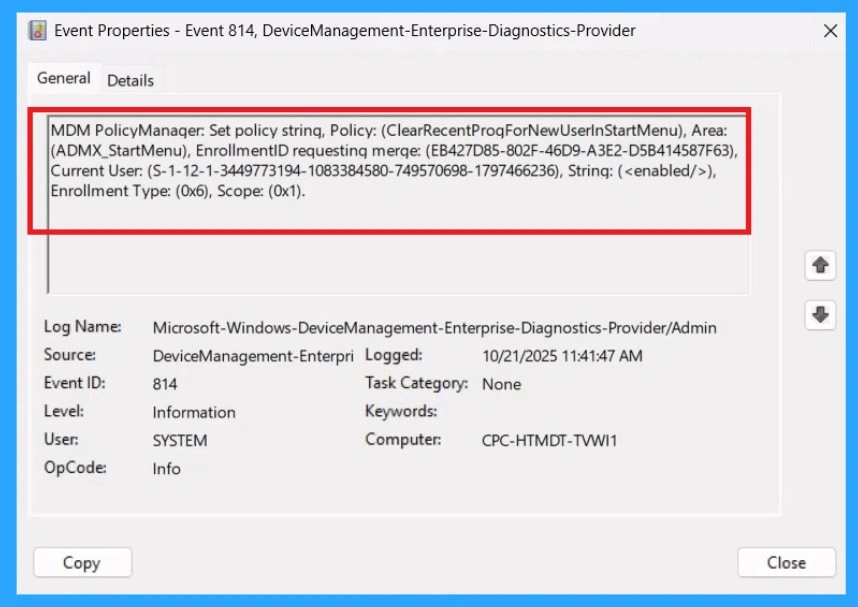Click the Event Properties title bar icon
This screenshot has width=858, height=607.
tap(40, 30)
